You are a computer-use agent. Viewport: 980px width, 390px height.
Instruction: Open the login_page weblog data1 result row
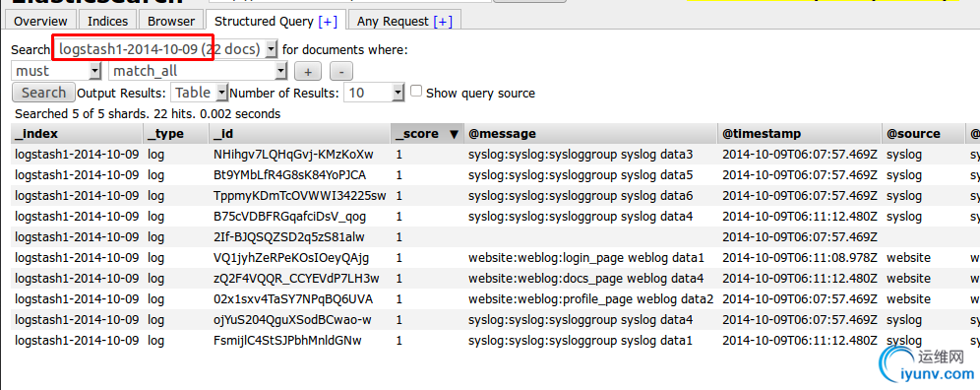490,258
